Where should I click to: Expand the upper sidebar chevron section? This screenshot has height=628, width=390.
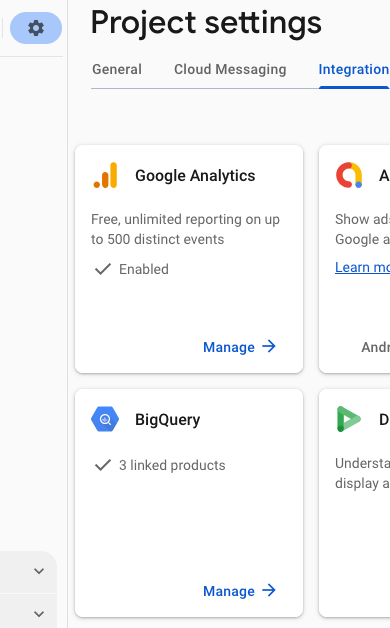pyautogui.click(x=39, y=571)
